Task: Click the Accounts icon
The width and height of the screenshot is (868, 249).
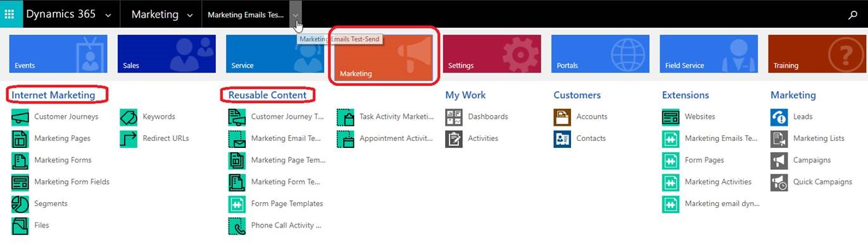Action: (x=562, y=117)
